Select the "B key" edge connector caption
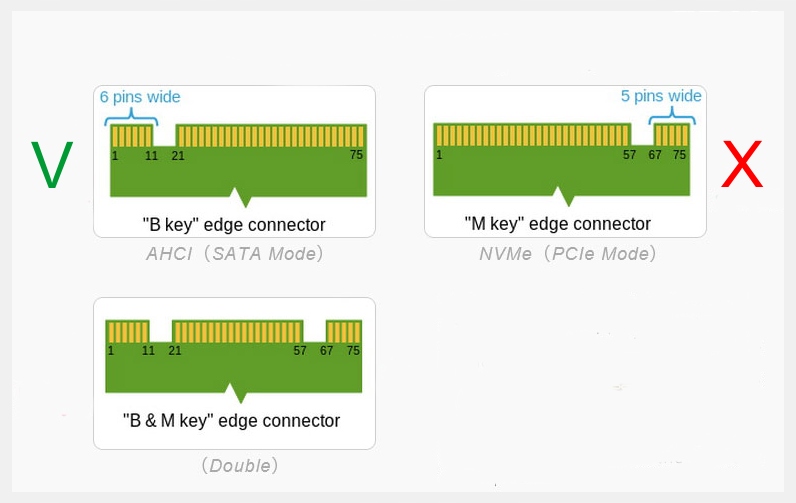Image resolution: width=796 pixels, height=503 pixels. (234, 224)
